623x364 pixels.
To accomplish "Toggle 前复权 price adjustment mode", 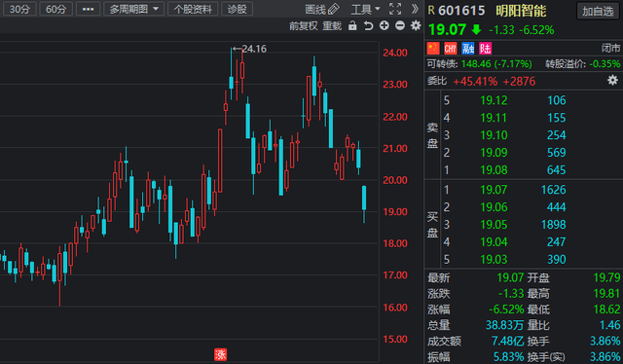I will 304,26.
